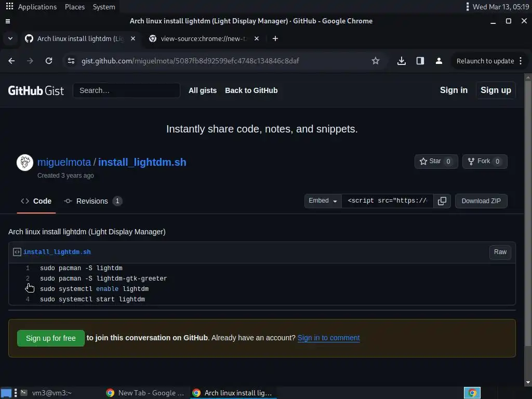Click miguelmota avatar image
The image size is (532, 399).
25,163
